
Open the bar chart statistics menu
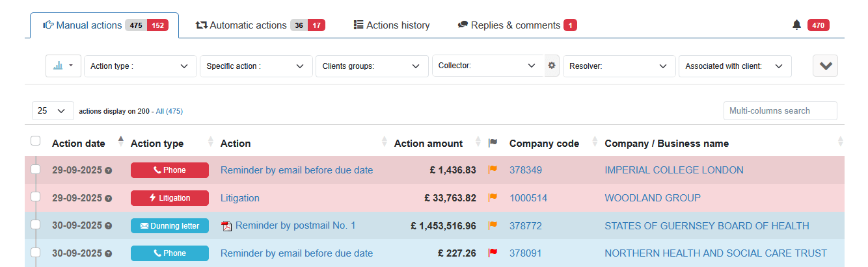click(x=63, y=66)
